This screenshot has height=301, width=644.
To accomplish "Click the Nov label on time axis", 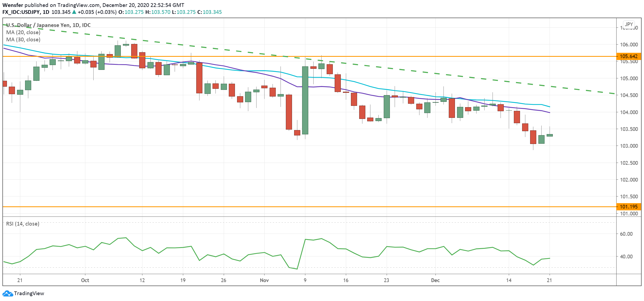I will [264, 280].
